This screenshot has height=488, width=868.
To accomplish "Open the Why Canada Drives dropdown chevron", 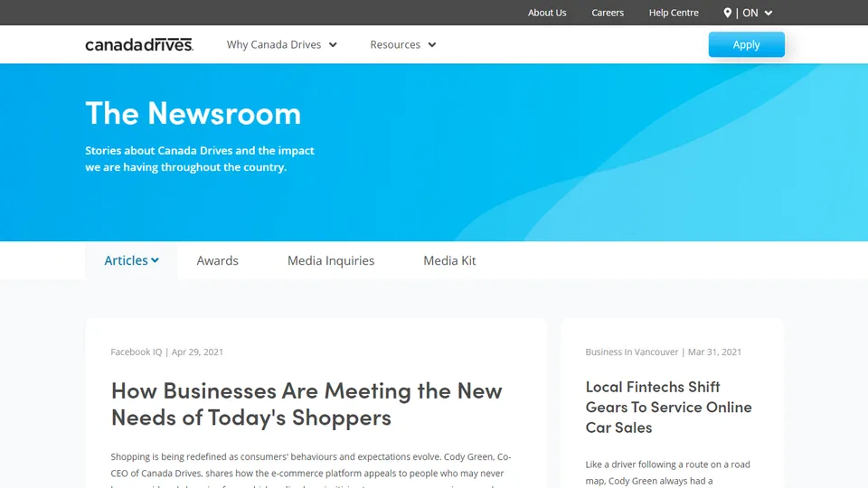I will [x=333, y=45].
